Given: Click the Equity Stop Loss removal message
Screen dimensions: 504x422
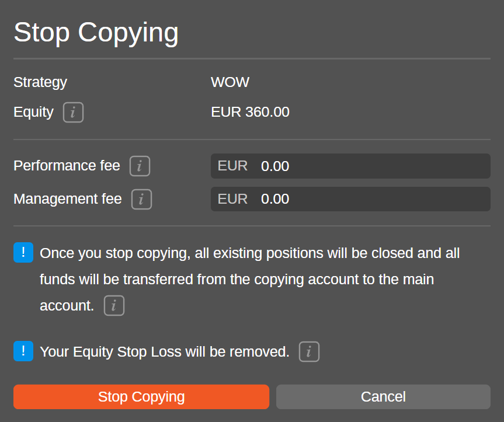Looking at the screenshot, I should (x=165, y=352).
